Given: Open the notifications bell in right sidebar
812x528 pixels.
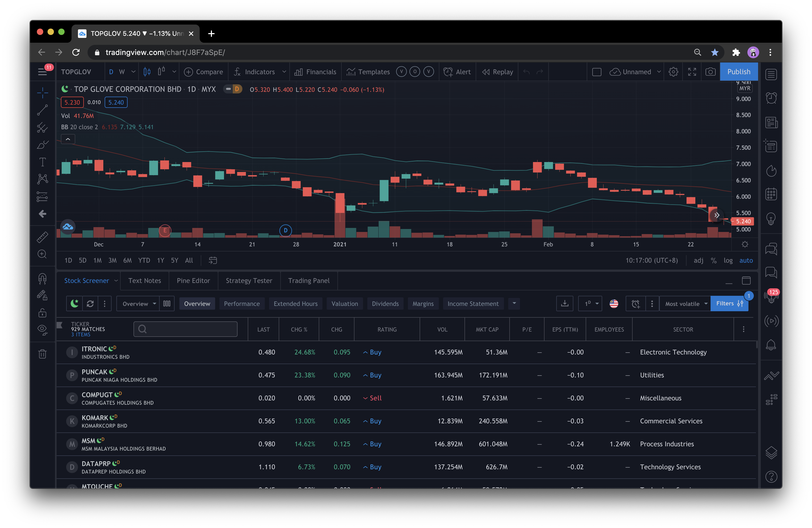Looking at the screenshot, I should tap(771, 345).
